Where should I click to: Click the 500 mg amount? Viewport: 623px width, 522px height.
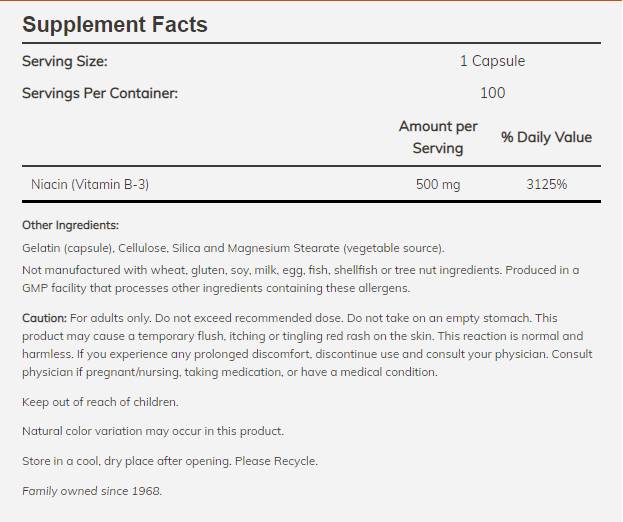tap(439, 184)
